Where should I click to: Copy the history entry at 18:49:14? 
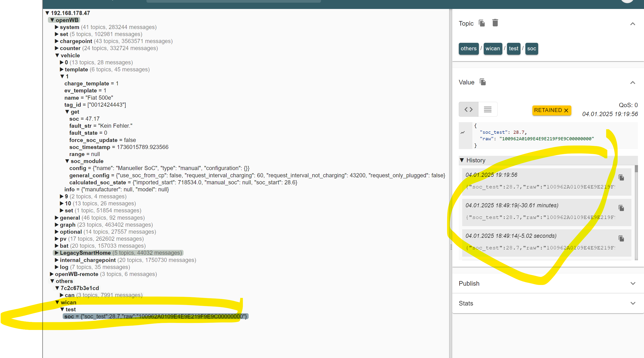point(621,239)
